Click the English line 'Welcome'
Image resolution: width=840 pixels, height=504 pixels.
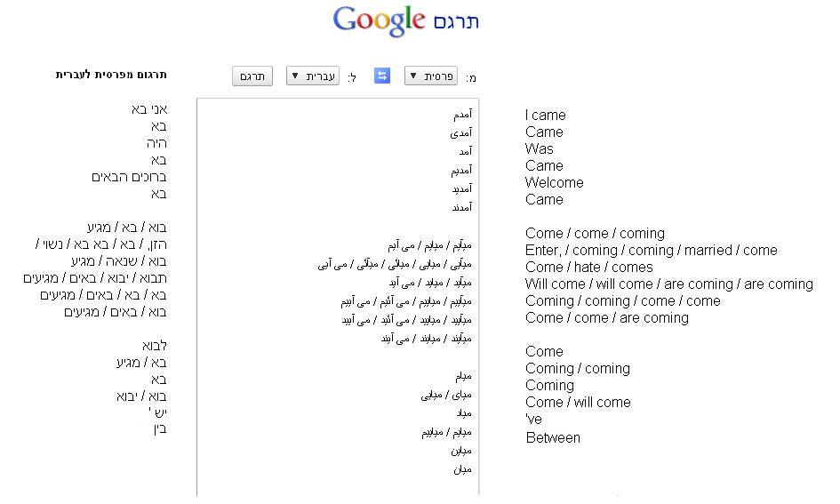click(x=554, y=182)
